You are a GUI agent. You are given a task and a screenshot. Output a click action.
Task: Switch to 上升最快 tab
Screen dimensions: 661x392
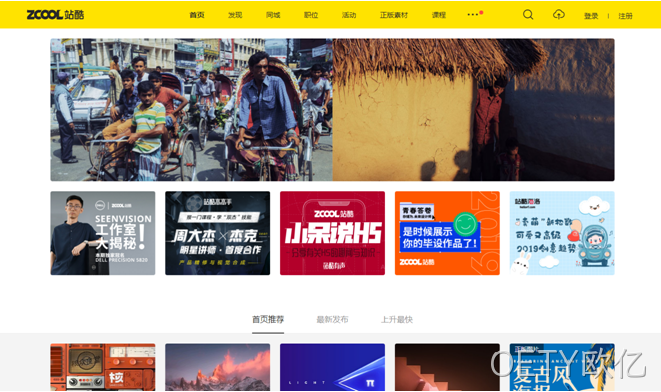(397, 320)
